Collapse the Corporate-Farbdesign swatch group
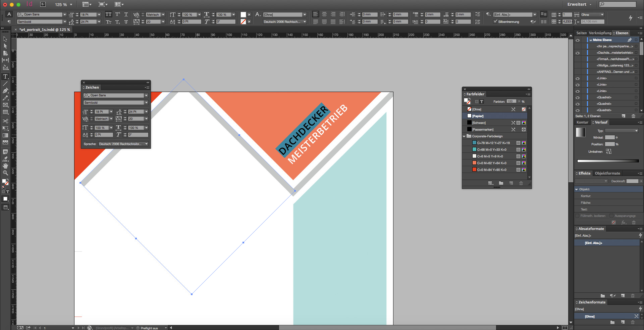Screen dimensions: 644x330 tap(464, 136)
